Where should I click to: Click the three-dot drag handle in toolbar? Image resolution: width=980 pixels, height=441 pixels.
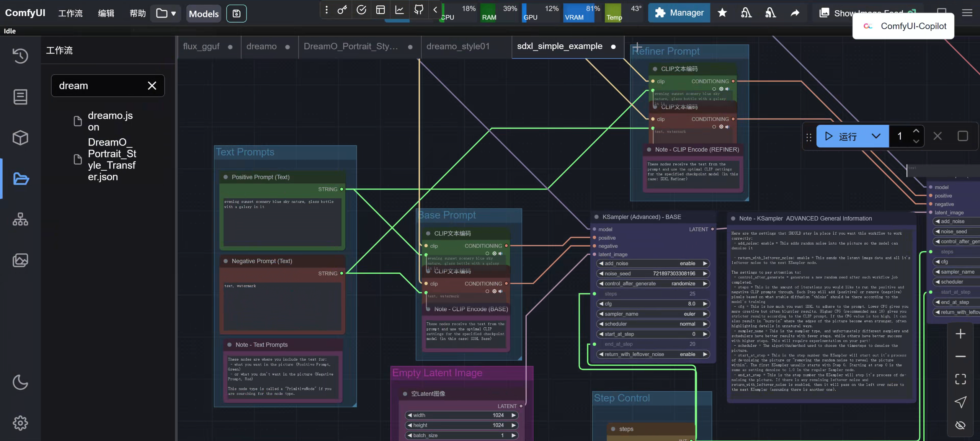[x=327, y=10]
